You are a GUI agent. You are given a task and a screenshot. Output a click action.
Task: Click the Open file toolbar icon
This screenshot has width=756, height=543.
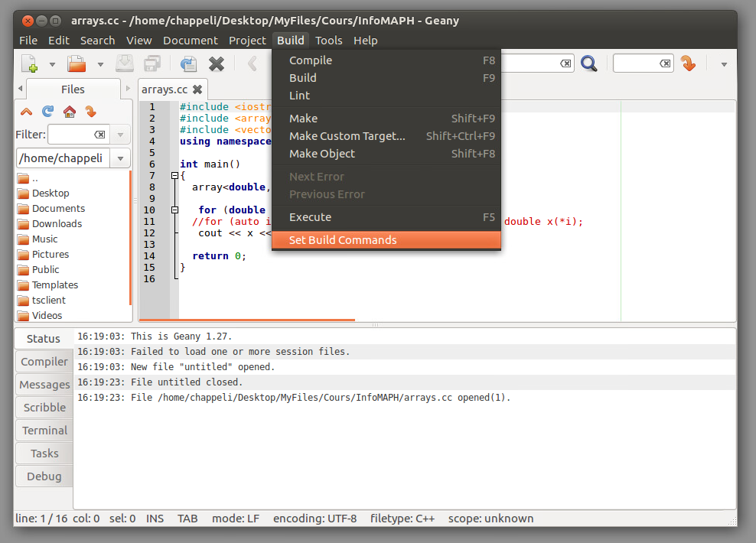[77, 63]
